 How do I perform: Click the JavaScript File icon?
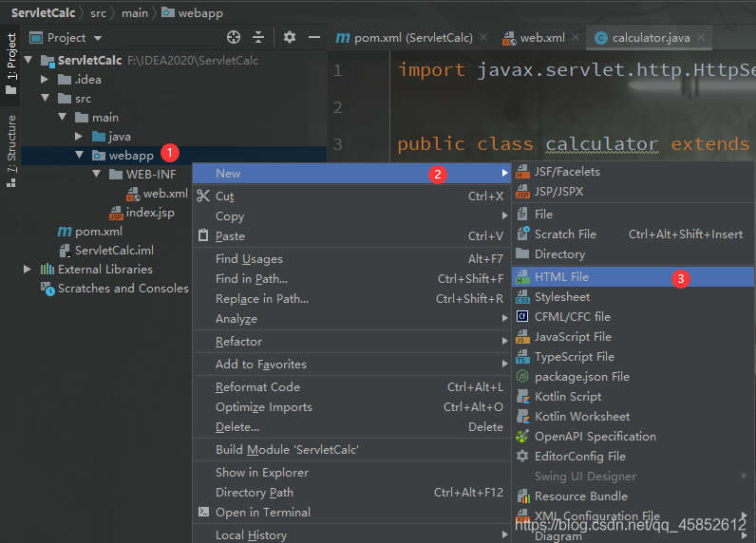click(522, 337)
